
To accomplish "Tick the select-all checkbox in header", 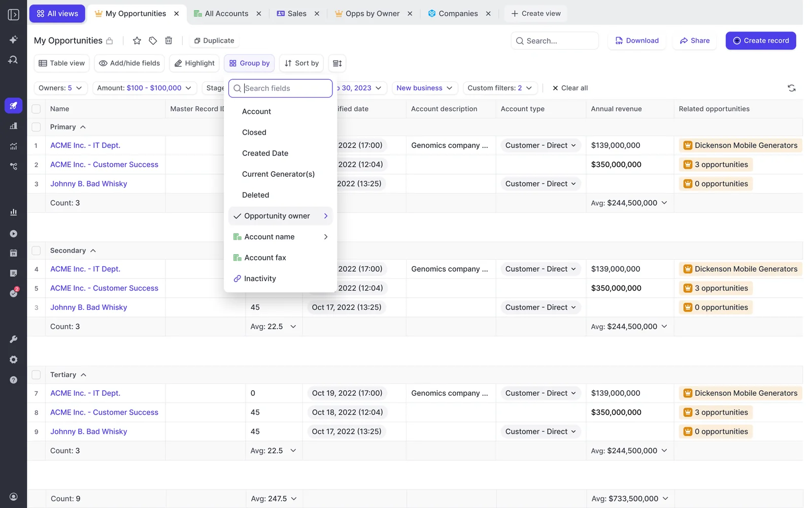I will 36,109.
